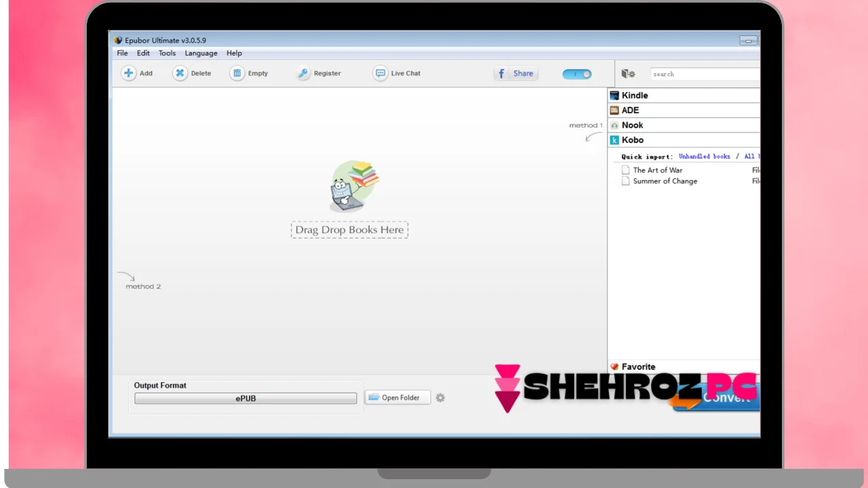Open the Tools menu

[x=167, y=53]
